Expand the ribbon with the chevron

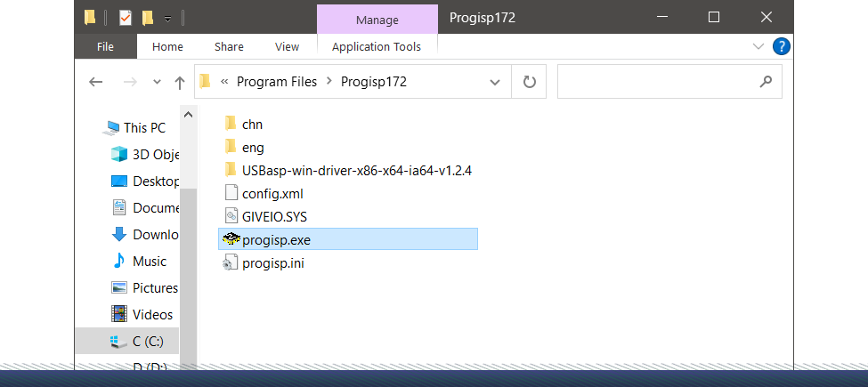(758, 46)
